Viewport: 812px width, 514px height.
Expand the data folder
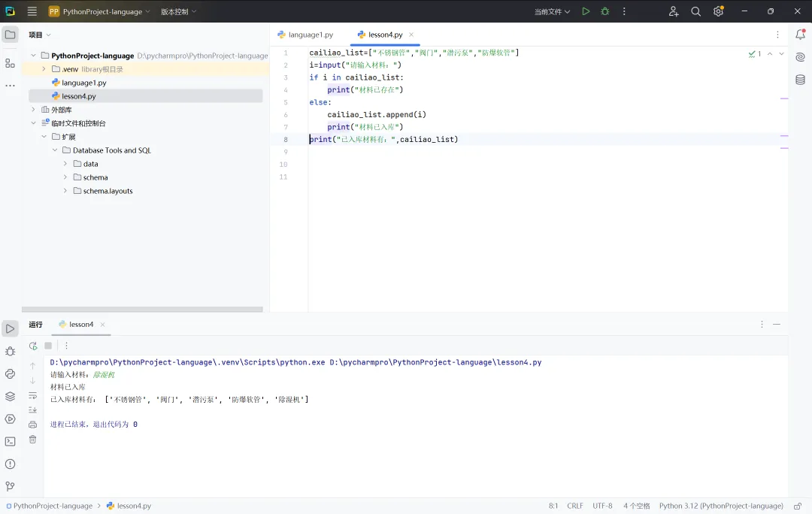(65, 164)
